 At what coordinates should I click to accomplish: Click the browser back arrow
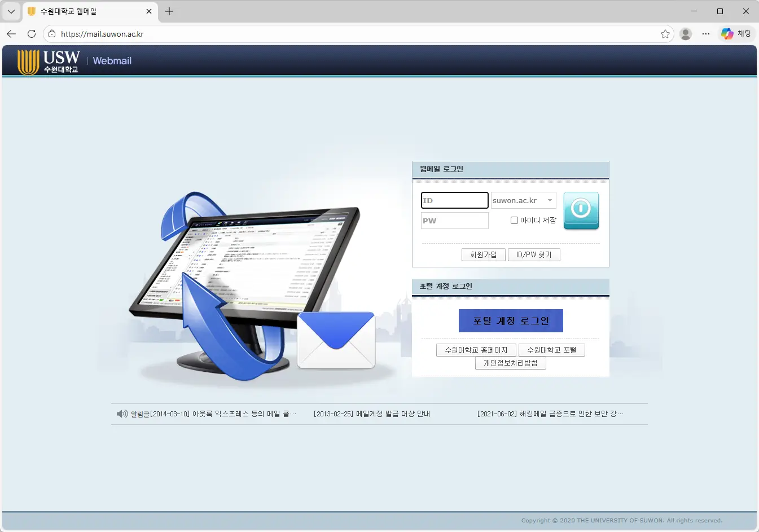(x=11, y=34)
